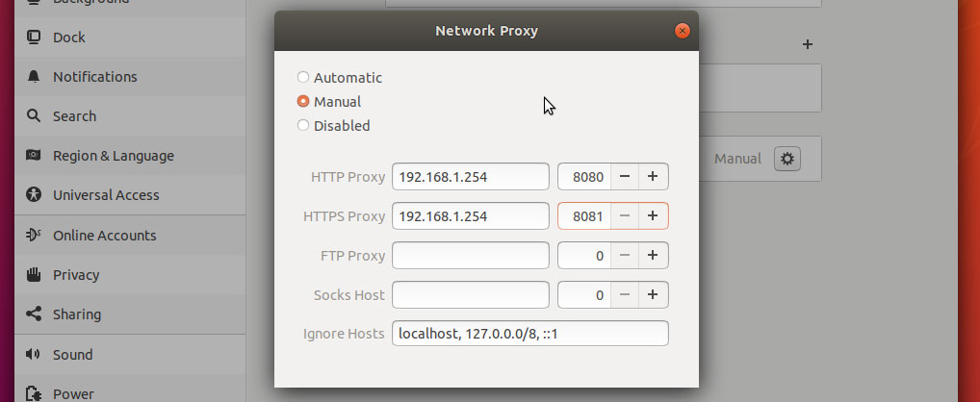Increase the FTP Proxy port with plus

click(653, 255)
